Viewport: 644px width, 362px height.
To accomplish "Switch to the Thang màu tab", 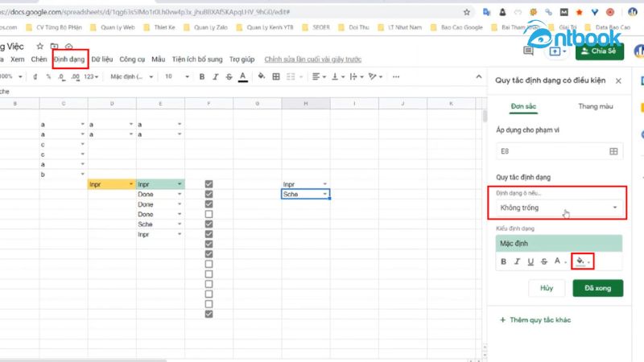I will point(595,106).
